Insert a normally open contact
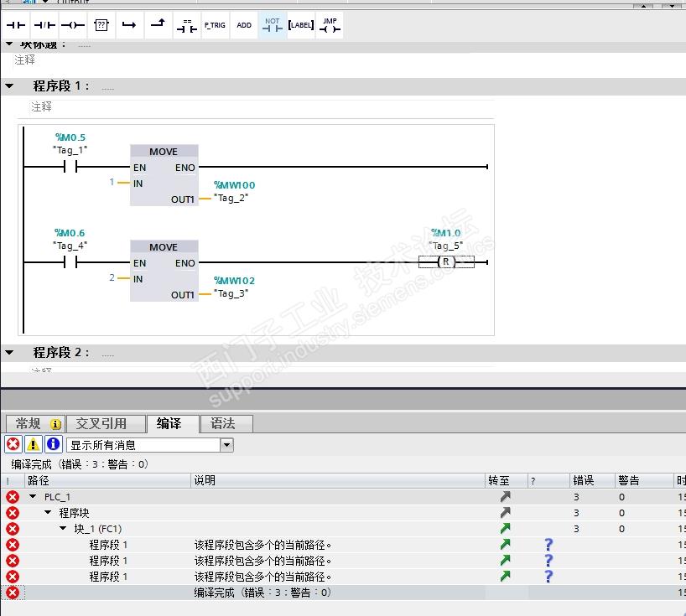 [16, 25]
